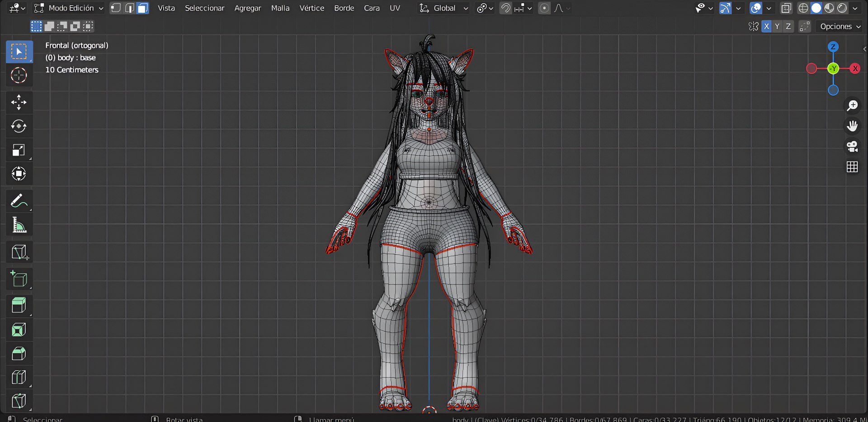The height and width of the screenshot is (422, 868).
Task: Choose the Inset Faces tool
Action: [x=19, y=330]
